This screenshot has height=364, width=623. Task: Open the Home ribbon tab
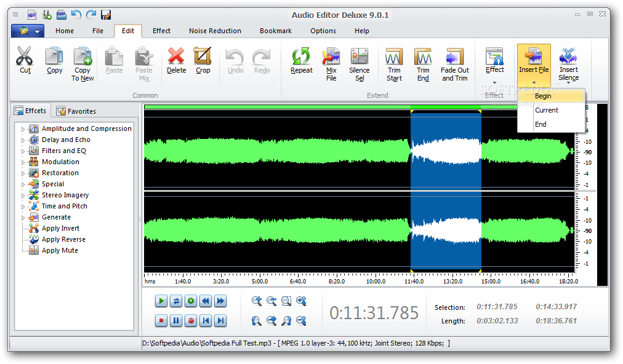(65, 31)
